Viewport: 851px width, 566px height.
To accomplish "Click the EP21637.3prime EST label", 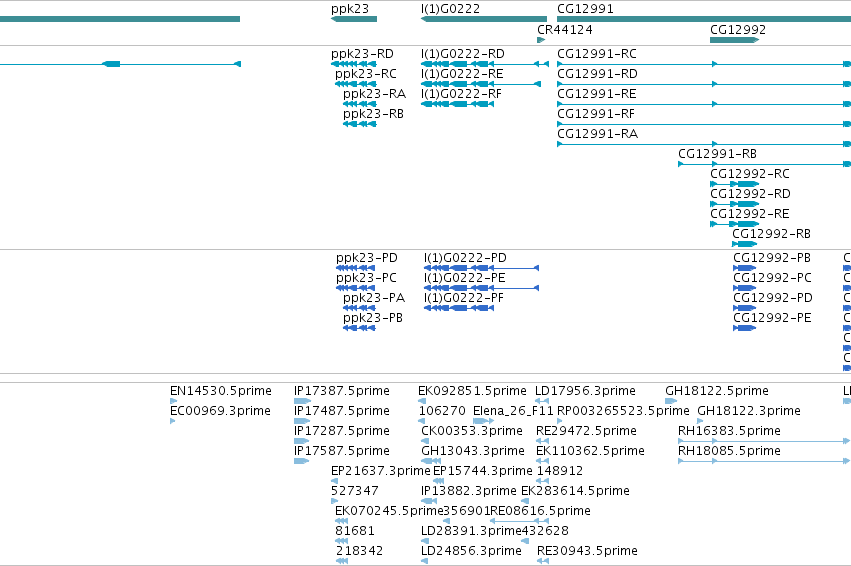I will [381, 471].
